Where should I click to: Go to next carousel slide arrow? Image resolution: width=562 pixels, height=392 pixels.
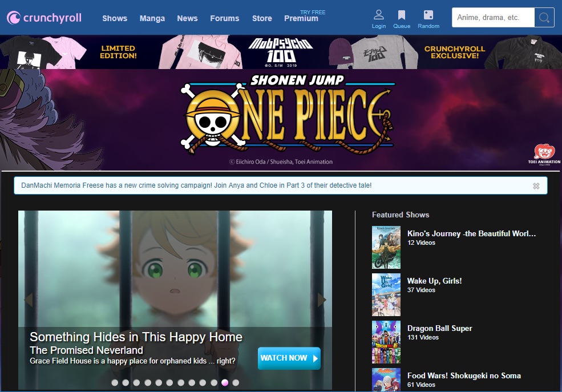(x=322, y=300)
